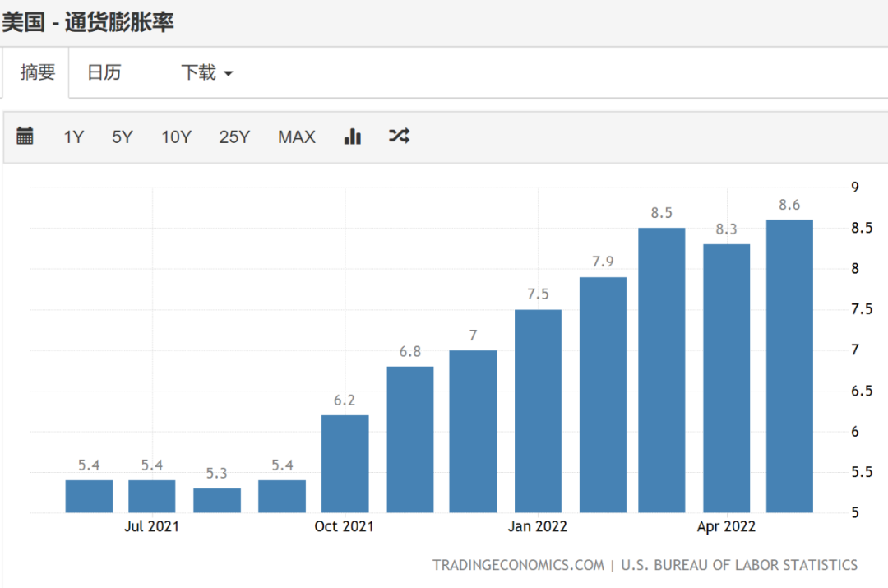The width and height of the screenshot is (888, 588).
Task: Click the TRADINGECONOMICS.COM source text
Action: click(518, 565)
